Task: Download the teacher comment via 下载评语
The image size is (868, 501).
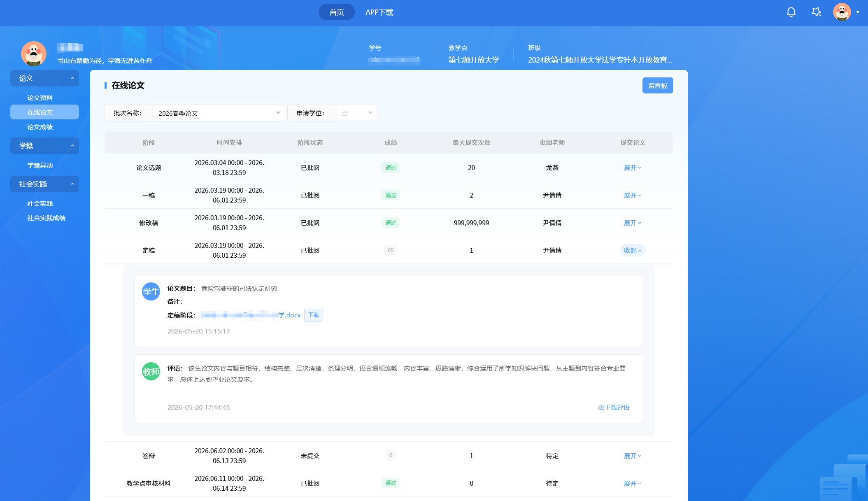Action: [614, 407]
